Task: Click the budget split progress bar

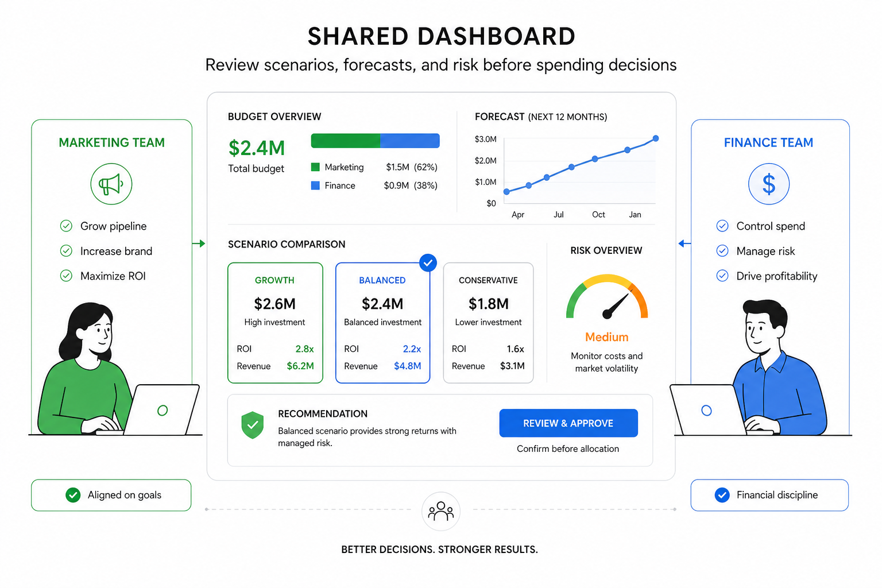Action: 376,141
